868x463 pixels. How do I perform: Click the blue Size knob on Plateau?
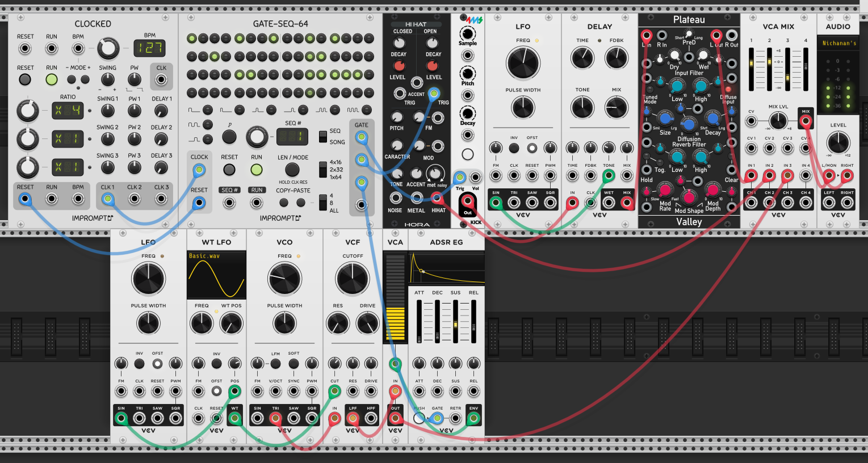coord(665,119)
